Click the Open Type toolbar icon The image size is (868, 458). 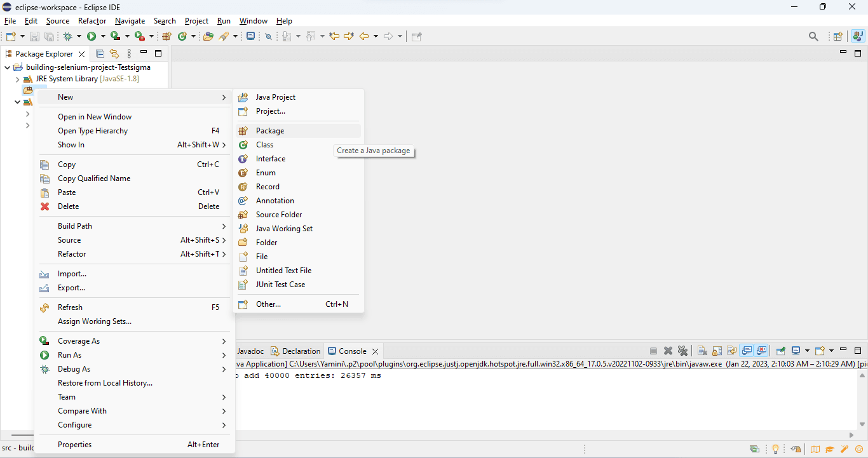(x=208, y=36)
